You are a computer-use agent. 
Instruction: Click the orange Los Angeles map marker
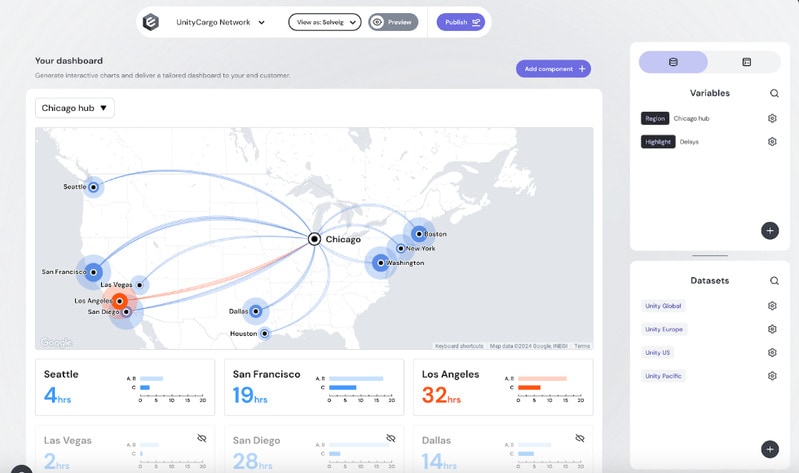(x=119, y=301)
